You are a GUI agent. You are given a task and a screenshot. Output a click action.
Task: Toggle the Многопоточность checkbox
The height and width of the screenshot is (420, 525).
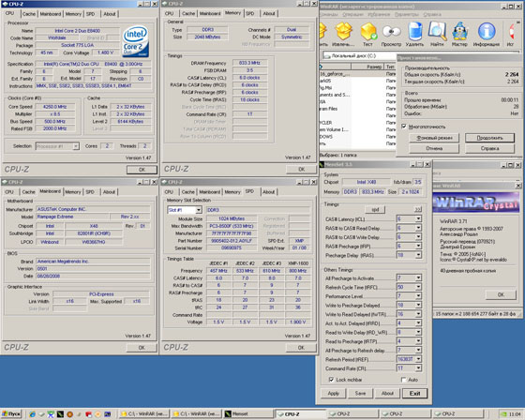404,127
